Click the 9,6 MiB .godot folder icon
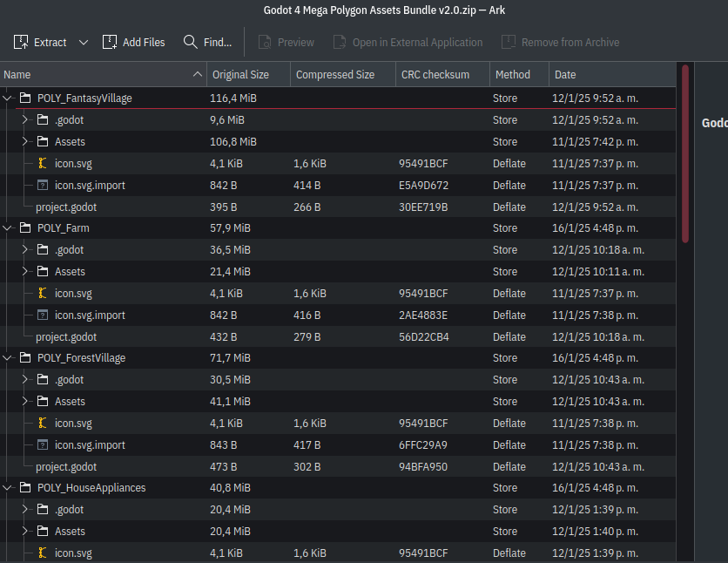728x563 pixels. 43,120
